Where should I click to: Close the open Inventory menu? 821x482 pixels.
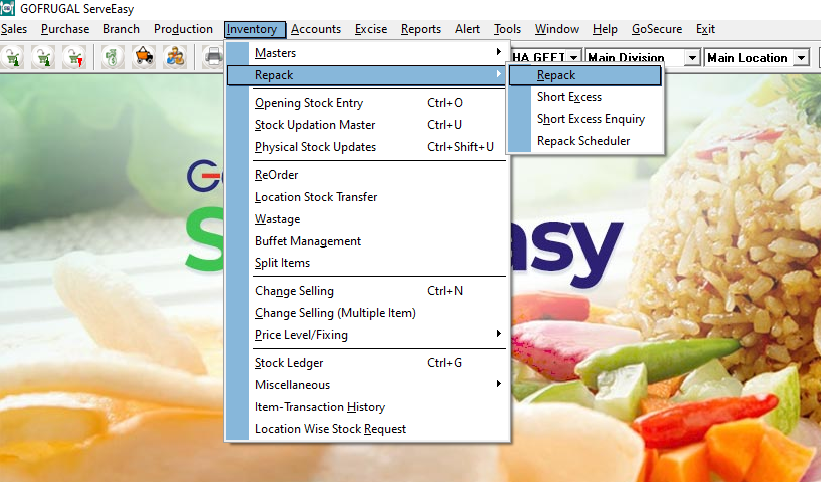[255, 29]
